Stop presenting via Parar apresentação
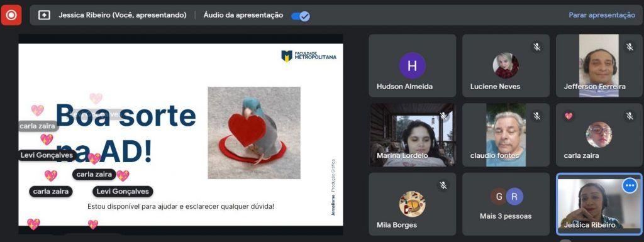 (602, 15)
